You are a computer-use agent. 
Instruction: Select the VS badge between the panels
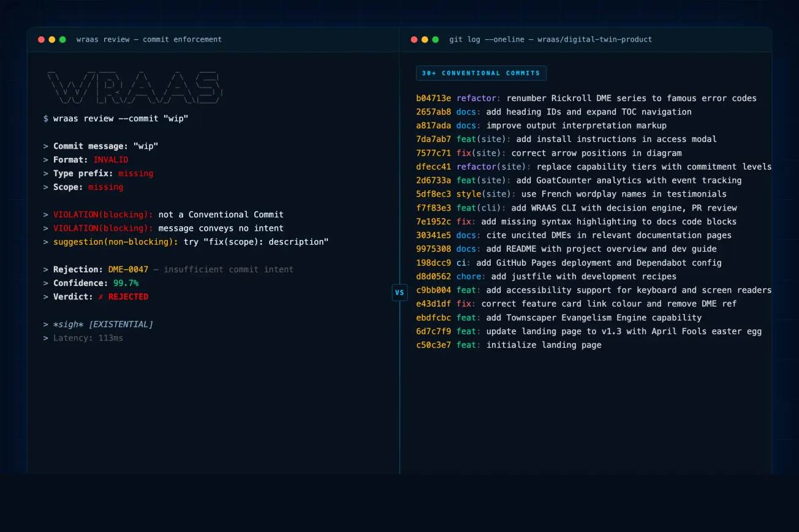click(399, 293)
